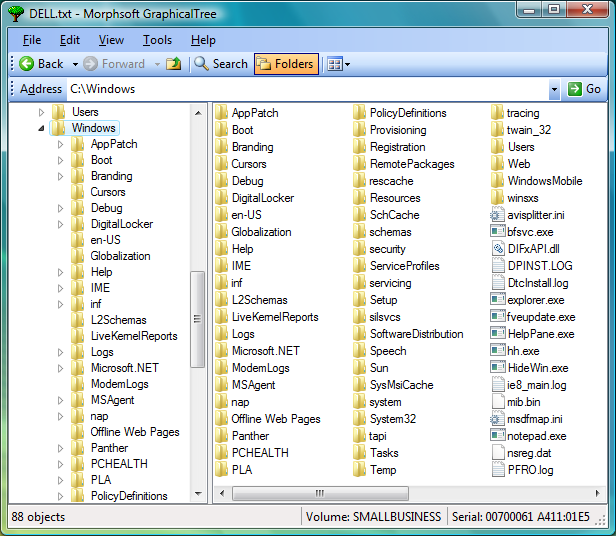Click HideWin.exe program icon
616x536 pixels.
(x=497, y=367)
